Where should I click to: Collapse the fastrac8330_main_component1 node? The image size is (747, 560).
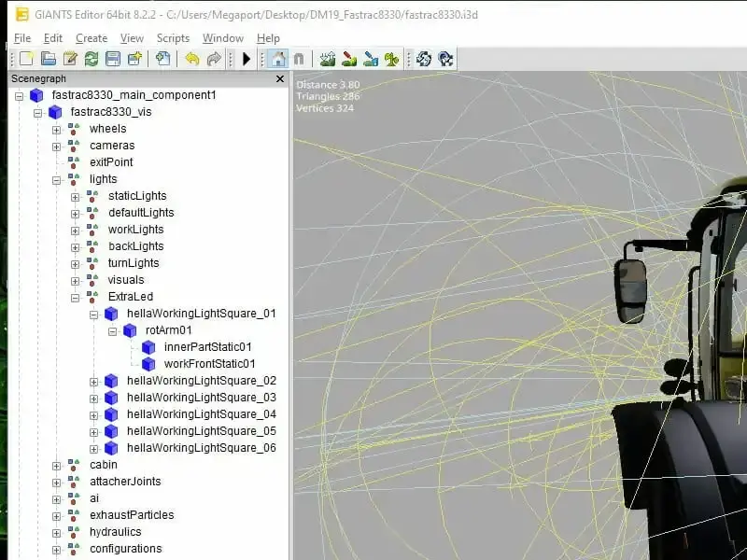19,96
